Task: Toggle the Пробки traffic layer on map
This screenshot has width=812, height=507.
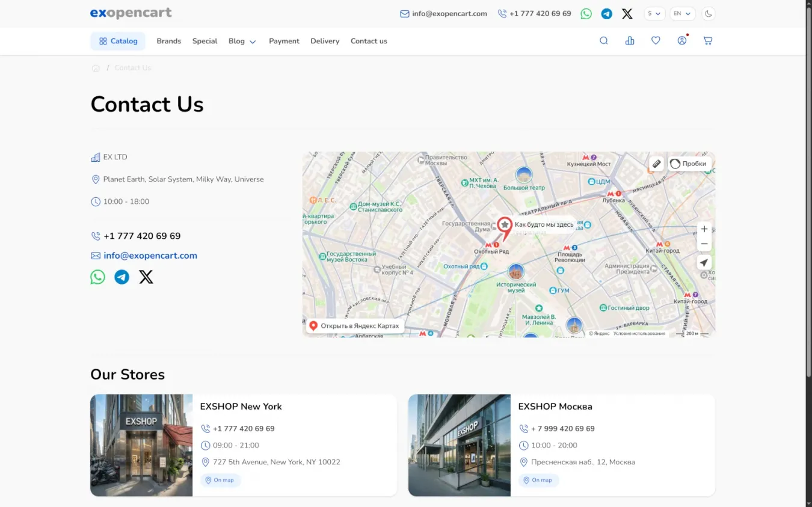Action: pyautogui.click(x=689, y=164)
